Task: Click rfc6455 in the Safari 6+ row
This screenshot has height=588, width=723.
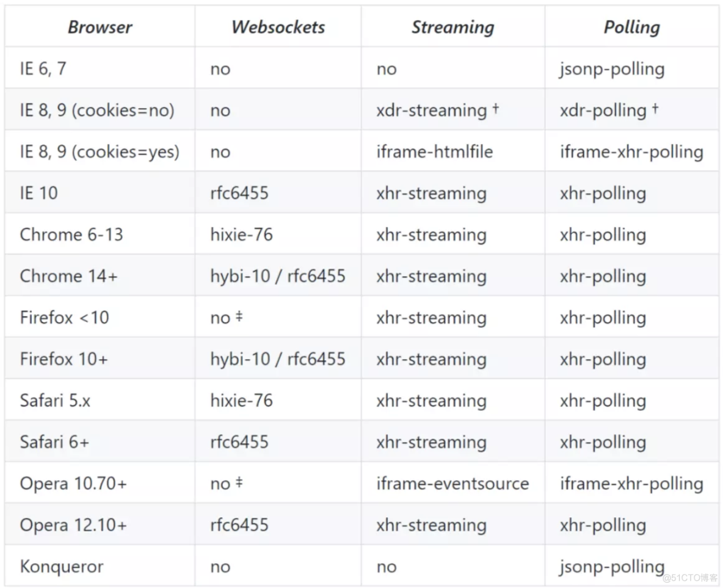Action: click(239, 442)
